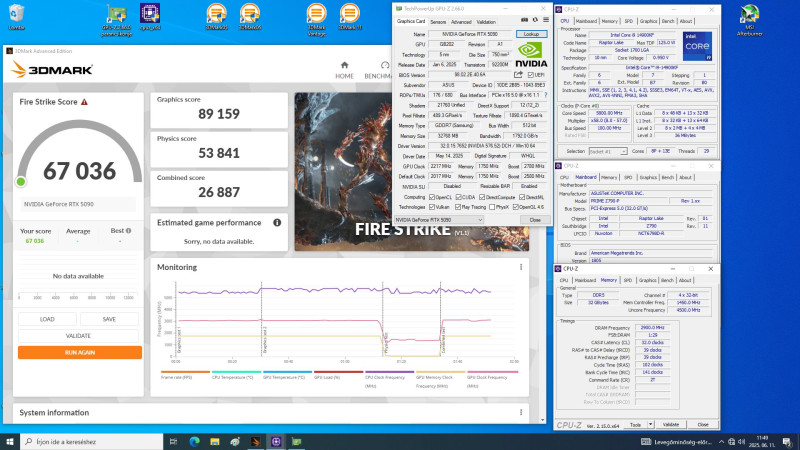Show Estimated game performance info

pos(277,222)
